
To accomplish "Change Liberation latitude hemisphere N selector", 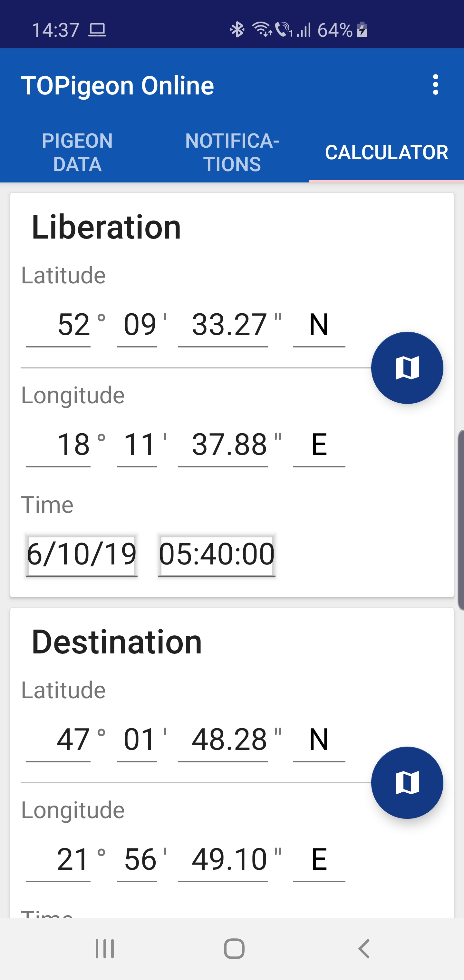I will (x=319, y=326).
